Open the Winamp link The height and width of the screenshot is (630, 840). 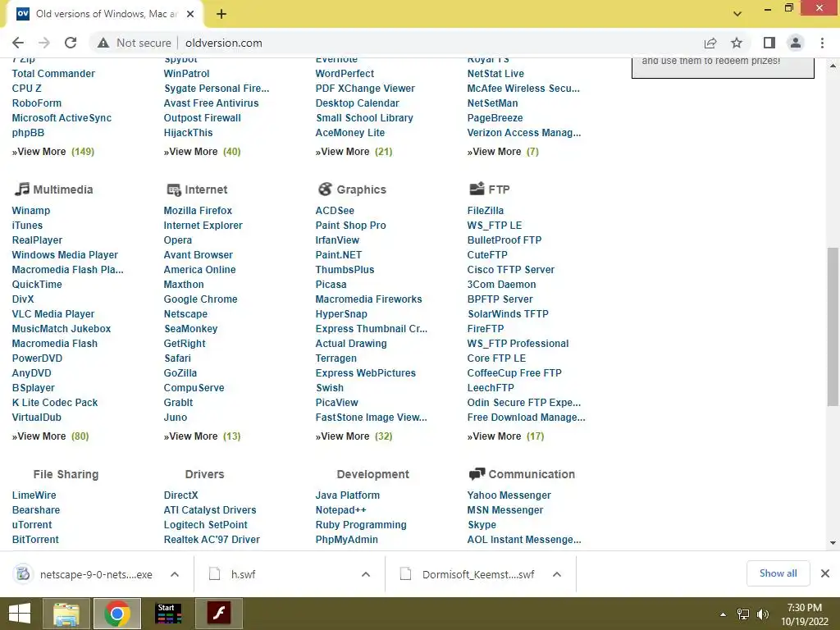31,211
